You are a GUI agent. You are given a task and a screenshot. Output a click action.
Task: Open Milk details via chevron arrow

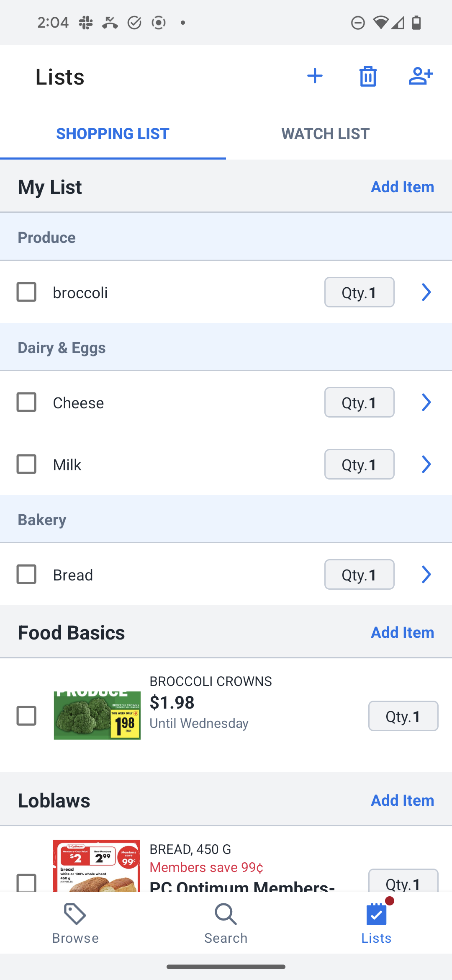(x=426, y=464)
